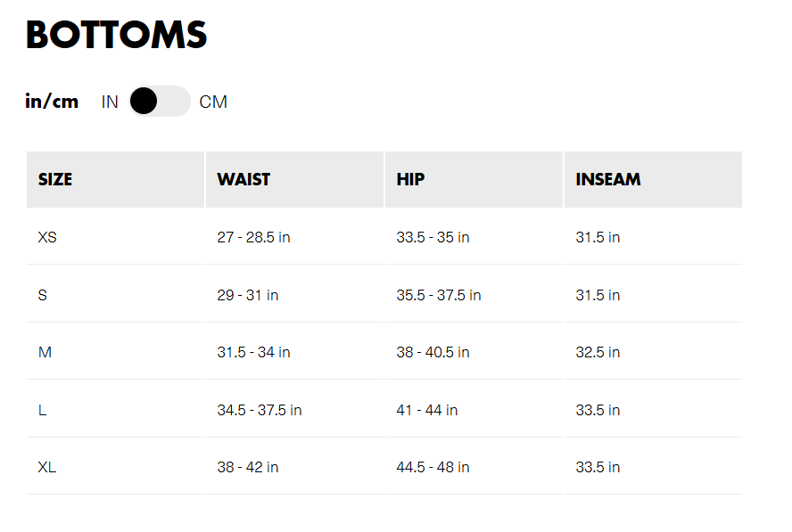Click waist value 27 - 28.5 in
792x532 pixels.
(x=253, y=237)
